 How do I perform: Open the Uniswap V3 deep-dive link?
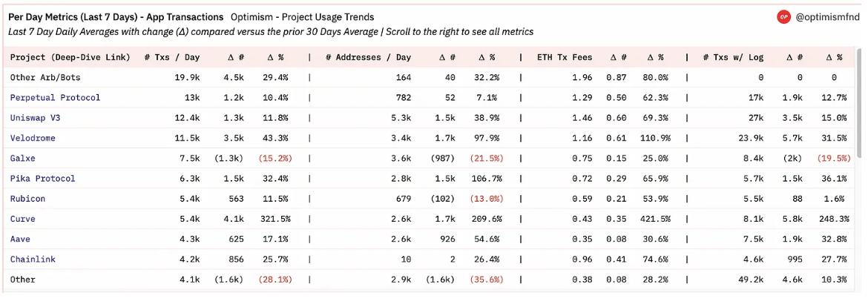[x=34, y=118]
